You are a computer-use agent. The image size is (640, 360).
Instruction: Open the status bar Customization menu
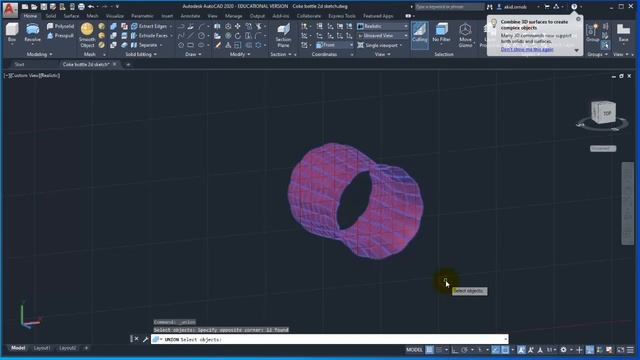(x=631, y=350)
